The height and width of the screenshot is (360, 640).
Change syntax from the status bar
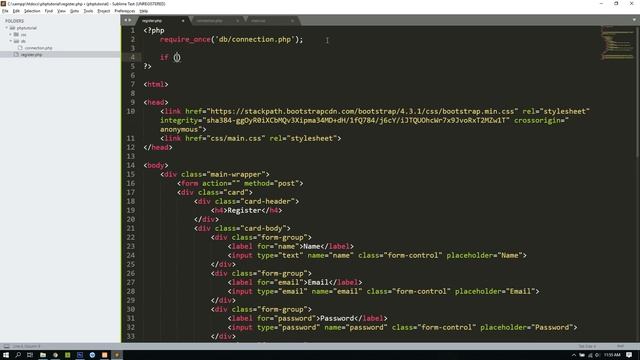(621, 346)
